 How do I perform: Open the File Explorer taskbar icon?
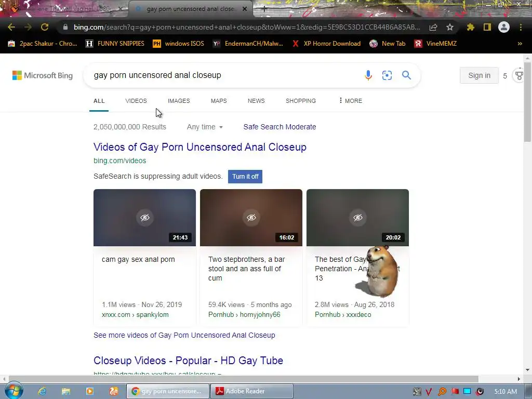click(x=66, y=391)
